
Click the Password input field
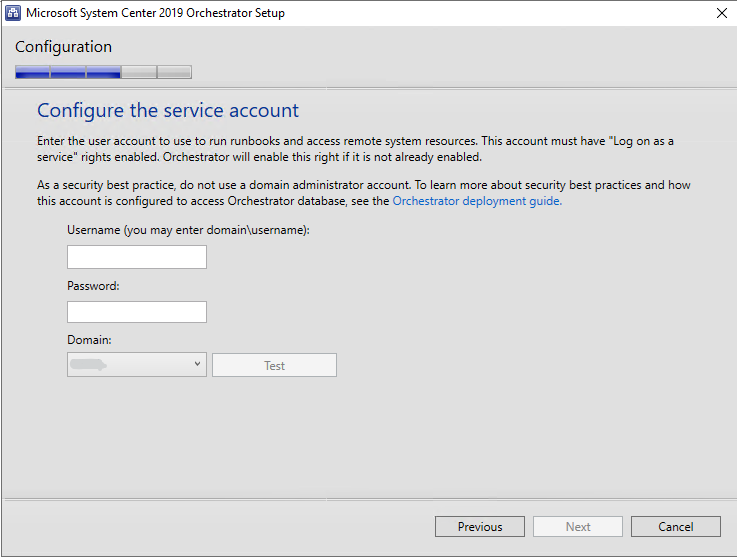pyautogui.click(x=137, y=312)
